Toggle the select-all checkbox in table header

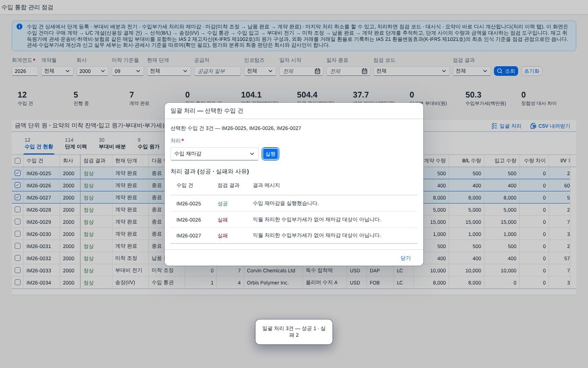pos(18,161)
